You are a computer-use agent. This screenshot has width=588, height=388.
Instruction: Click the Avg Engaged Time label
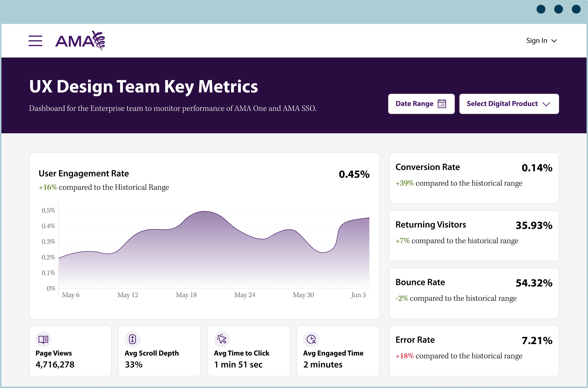point(333,353)
